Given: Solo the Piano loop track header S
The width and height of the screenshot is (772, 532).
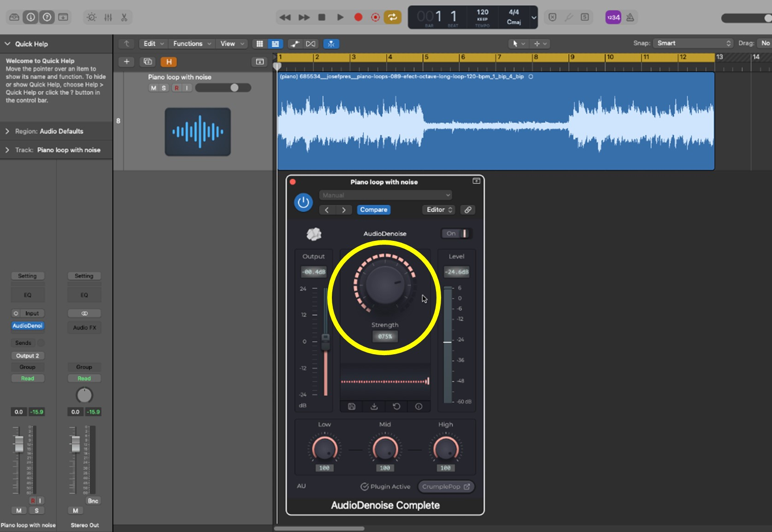Looking at the screenshot, I should pos(164,88).
